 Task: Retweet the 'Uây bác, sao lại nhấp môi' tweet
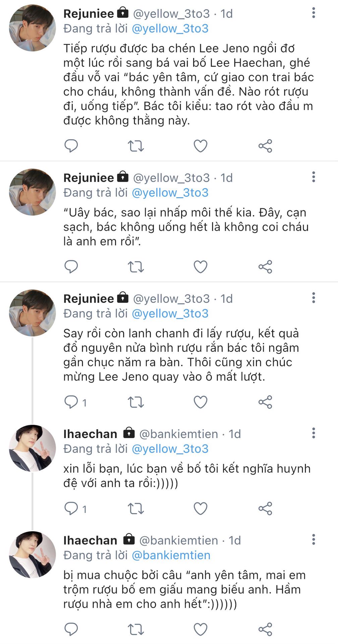pos(136,267)
